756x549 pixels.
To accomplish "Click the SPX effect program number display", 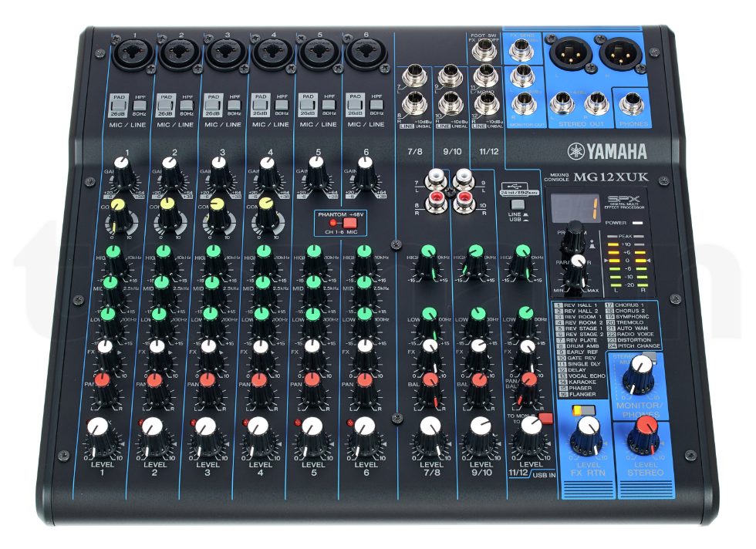I will 575,208.
